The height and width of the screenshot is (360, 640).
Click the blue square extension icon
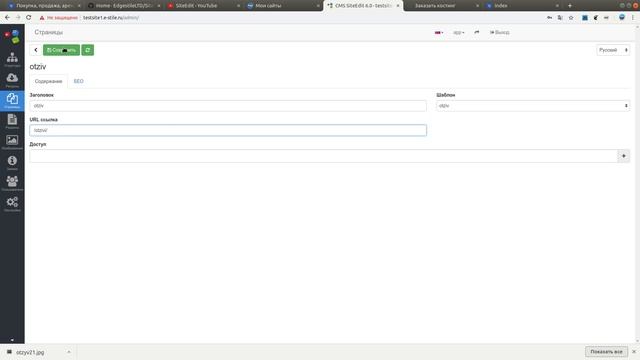click(585, 18)
